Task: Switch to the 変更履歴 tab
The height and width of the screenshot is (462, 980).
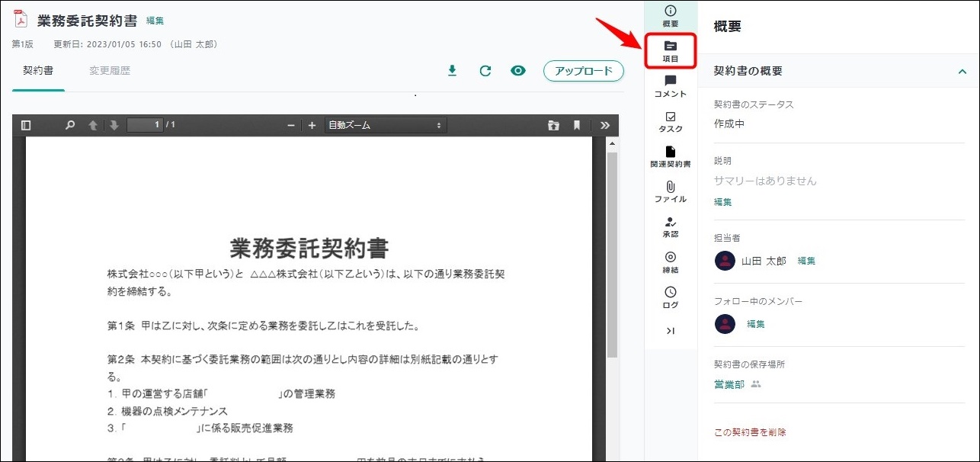Action: coord(110,71)
